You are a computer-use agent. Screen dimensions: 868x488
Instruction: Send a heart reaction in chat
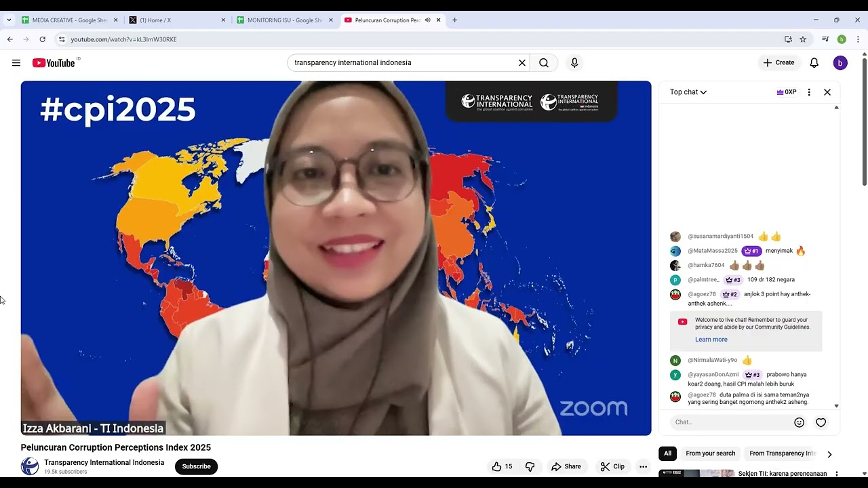tap(821, 422)
